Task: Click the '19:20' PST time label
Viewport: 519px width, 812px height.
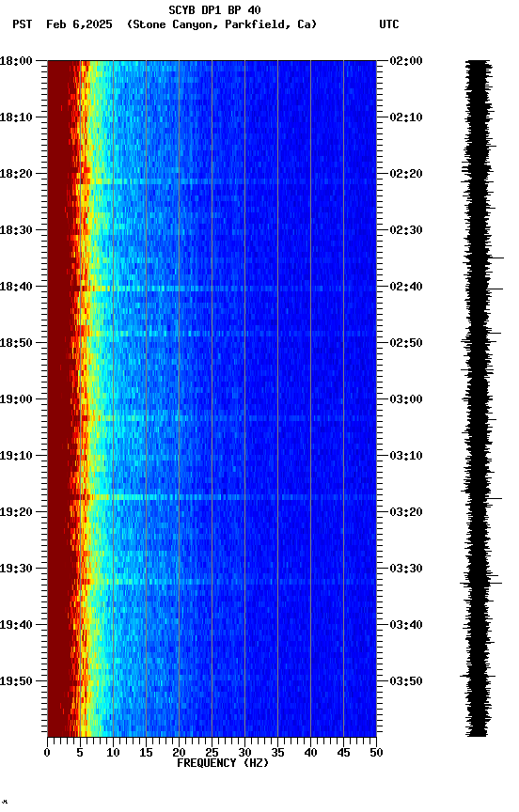Action: click(16, 512)
